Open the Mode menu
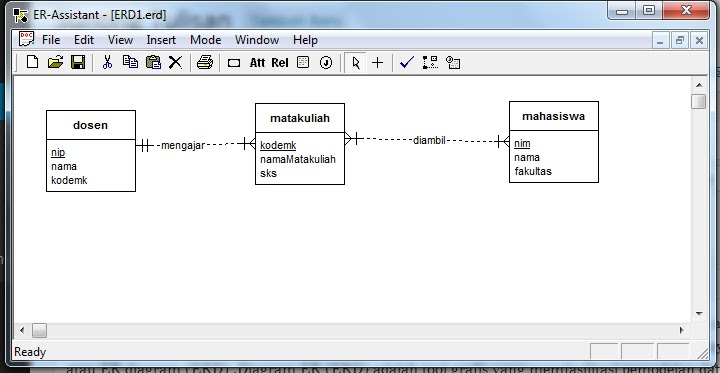Screen dimensions: 720x373 [206, 40]
